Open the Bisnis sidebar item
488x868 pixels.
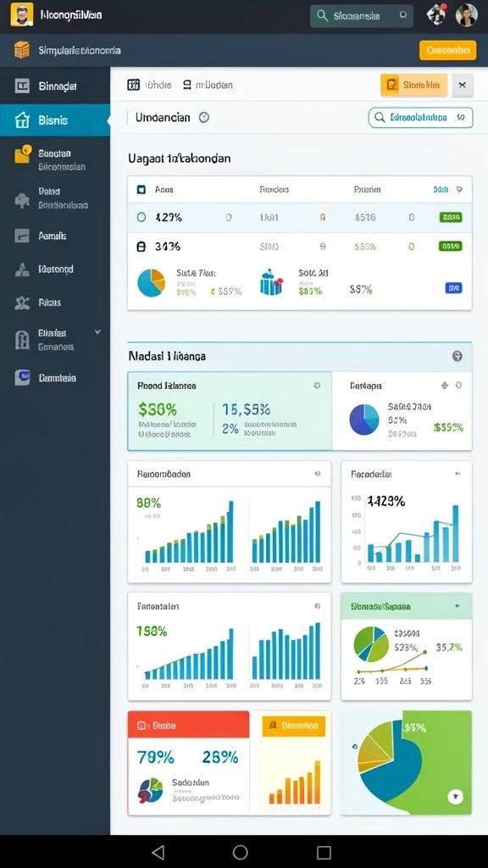pyautogui.click(x=55, y=120)
